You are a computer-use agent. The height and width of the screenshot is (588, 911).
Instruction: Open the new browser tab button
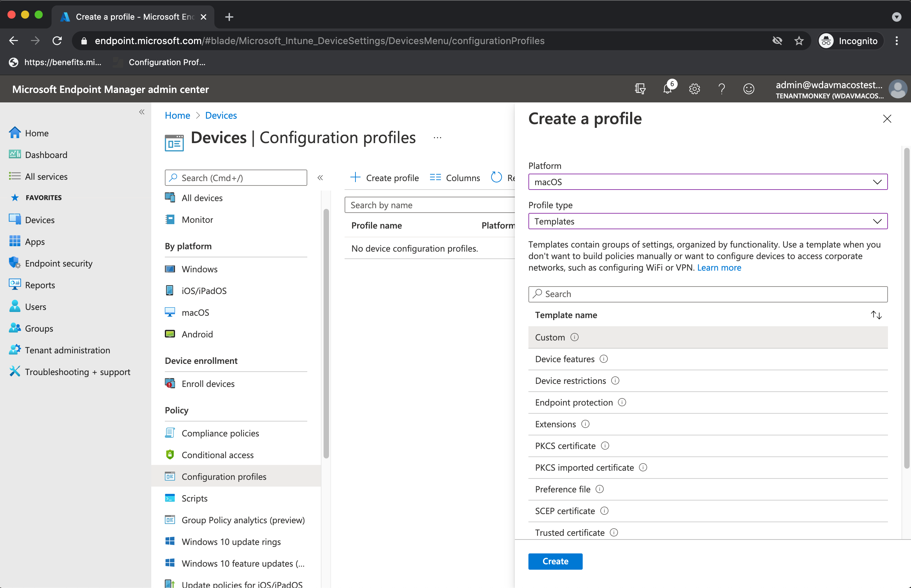pyautogui.click(x=229, y=17)
